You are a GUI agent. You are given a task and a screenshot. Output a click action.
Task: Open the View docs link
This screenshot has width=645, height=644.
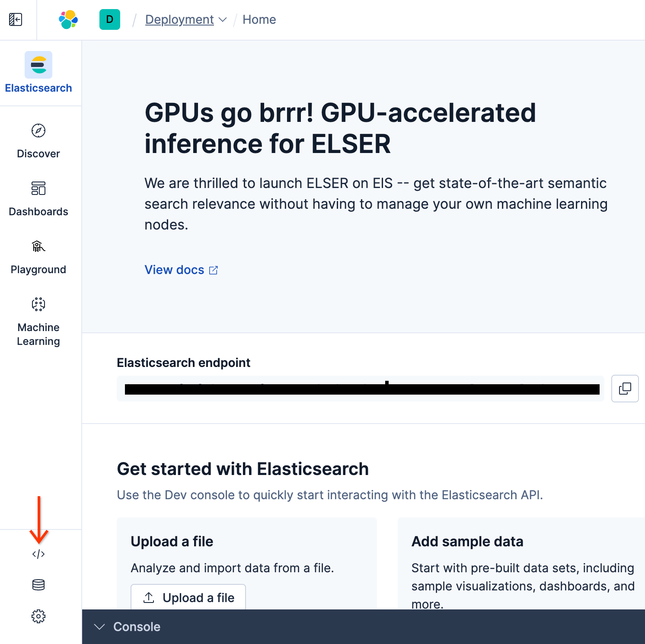(174, 270)
